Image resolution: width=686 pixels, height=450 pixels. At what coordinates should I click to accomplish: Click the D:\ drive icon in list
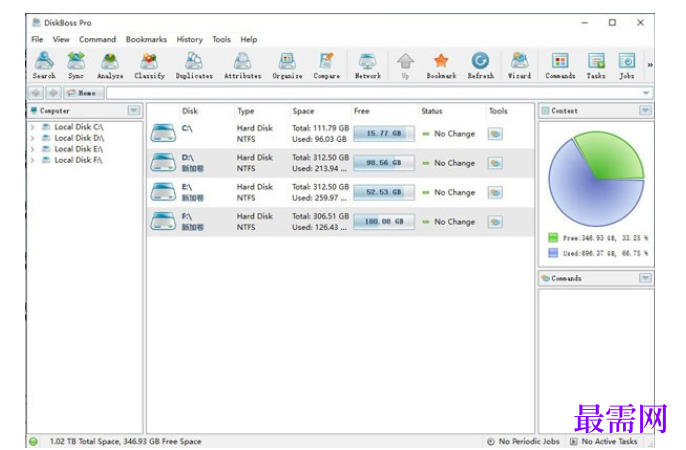pos(163,162)
